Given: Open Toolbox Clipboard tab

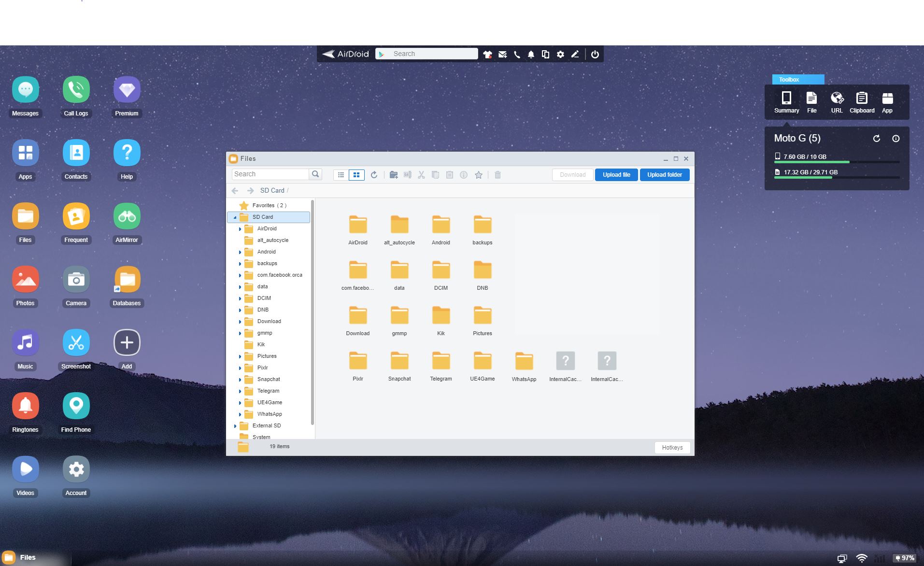Looking at the screenshot, I should click(862, 102).
